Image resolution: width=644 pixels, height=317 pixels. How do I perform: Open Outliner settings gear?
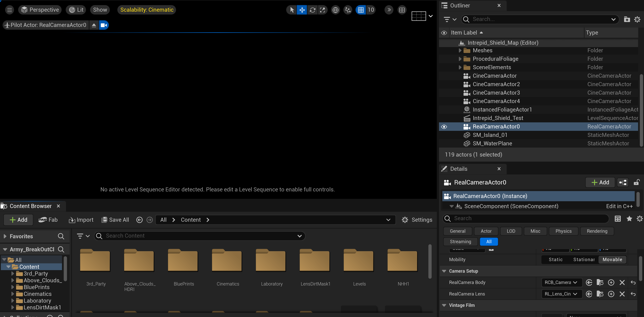pos(637,19)
